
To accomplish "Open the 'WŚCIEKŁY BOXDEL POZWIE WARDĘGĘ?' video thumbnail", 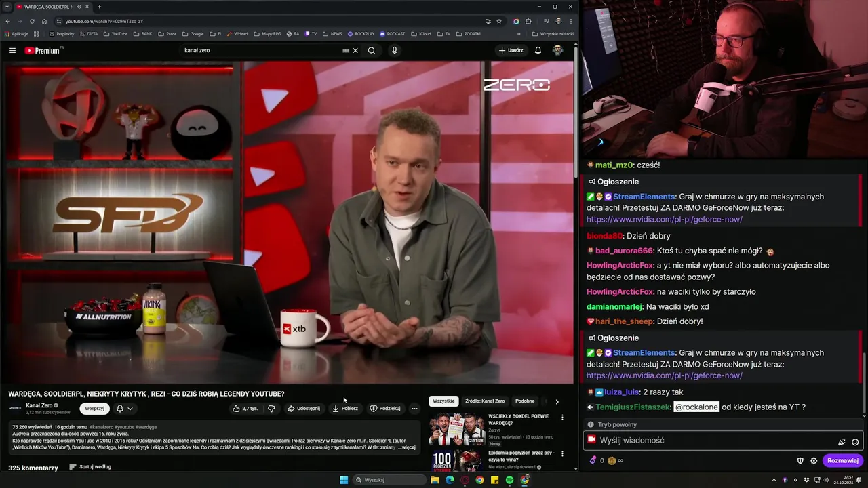I will (456, 429).
